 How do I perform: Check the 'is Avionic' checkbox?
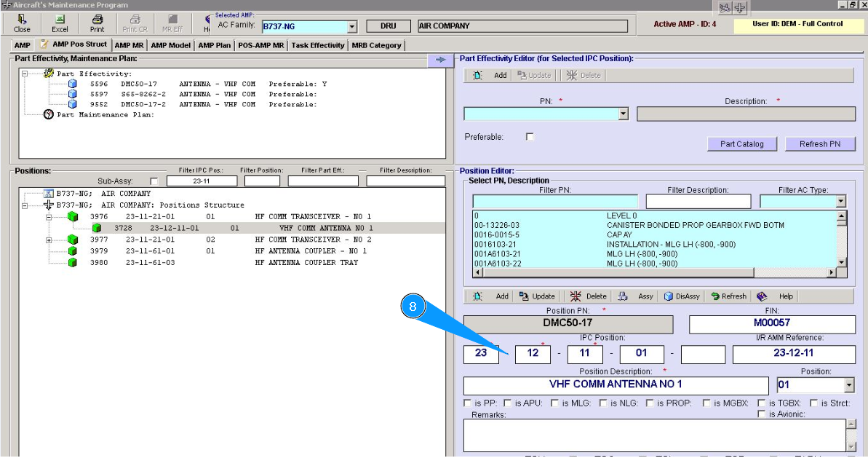pos(761,414)
